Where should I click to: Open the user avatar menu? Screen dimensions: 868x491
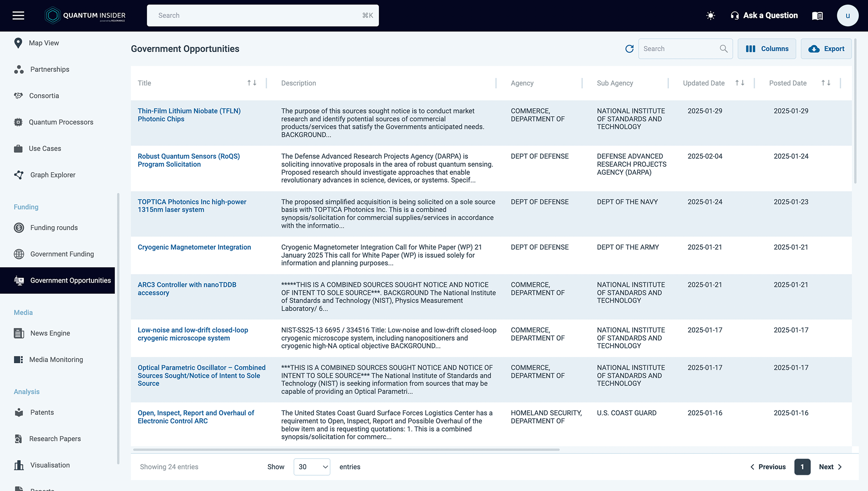(x=847, y=16)
